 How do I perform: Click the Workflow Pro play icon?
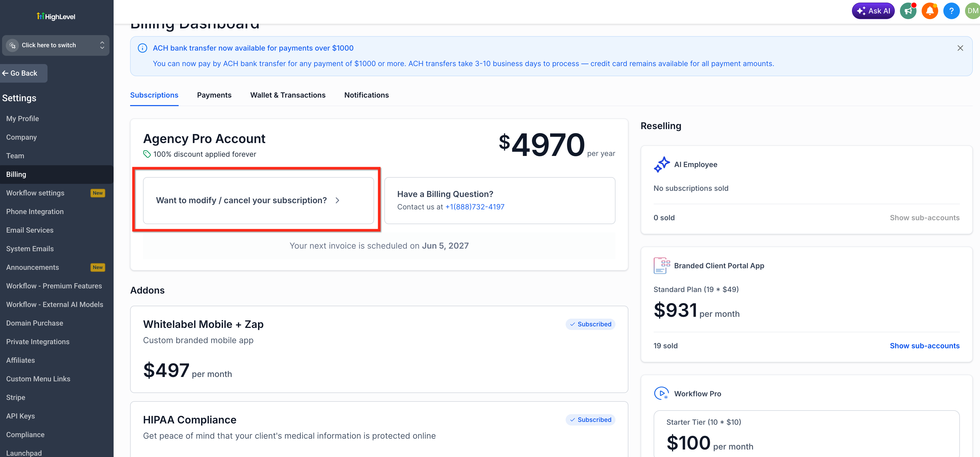(x=662, y=393)
